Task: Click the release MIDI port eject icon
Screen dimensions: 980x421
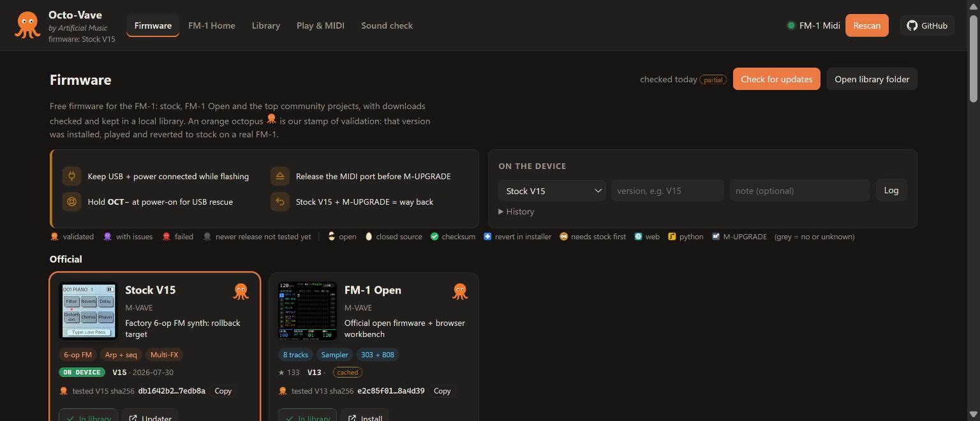Action: [x=279, y=176]
